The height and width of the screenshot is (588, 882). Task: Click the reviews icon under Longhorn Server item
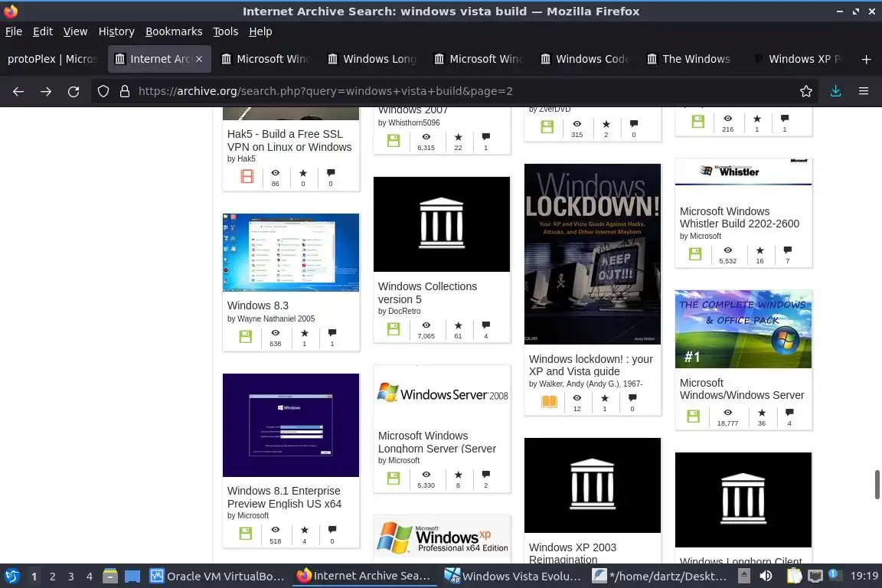pyautogui.click(x=486, y=475)
